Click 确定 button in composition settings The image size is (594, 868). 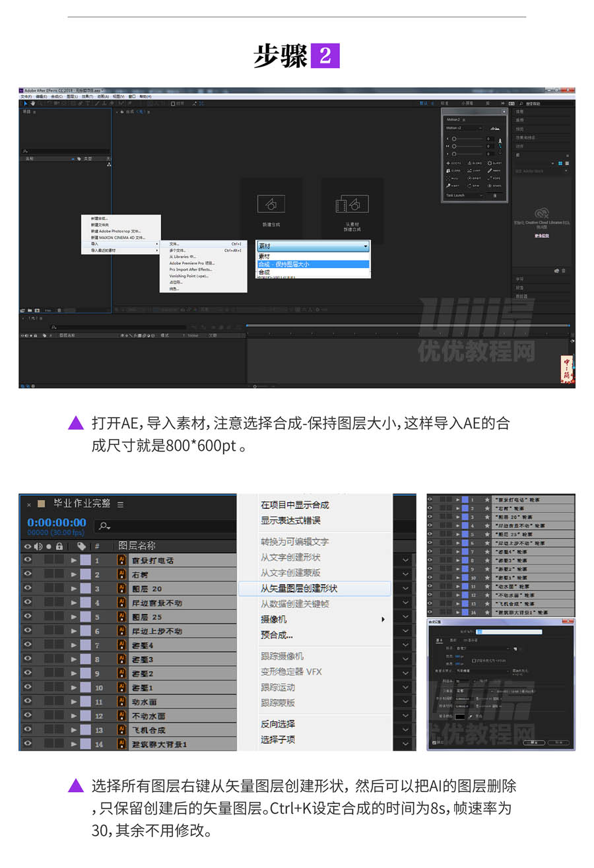[533, 743]
